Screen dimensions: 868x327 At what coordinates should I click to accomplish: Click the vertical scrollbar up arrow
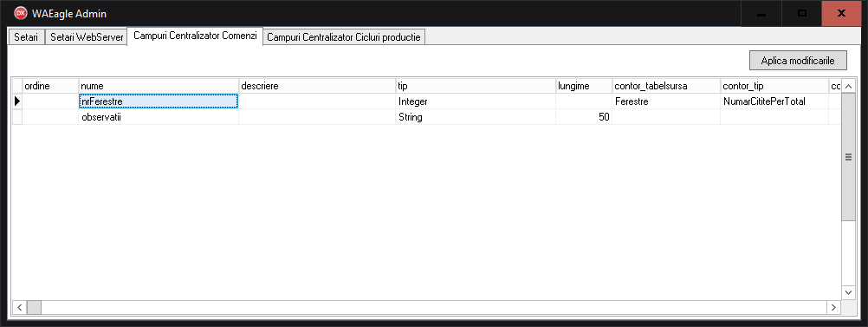pos(848,86)
